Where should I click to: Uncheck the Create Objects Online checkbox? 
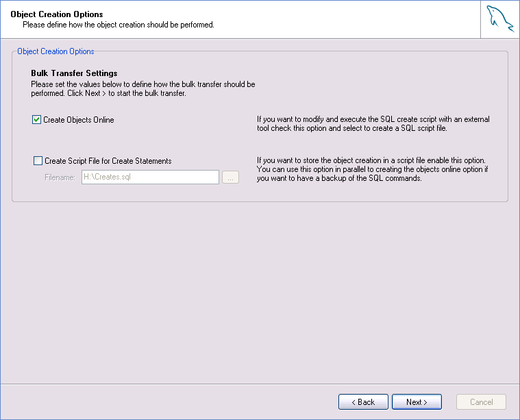[x=36, y=120]
